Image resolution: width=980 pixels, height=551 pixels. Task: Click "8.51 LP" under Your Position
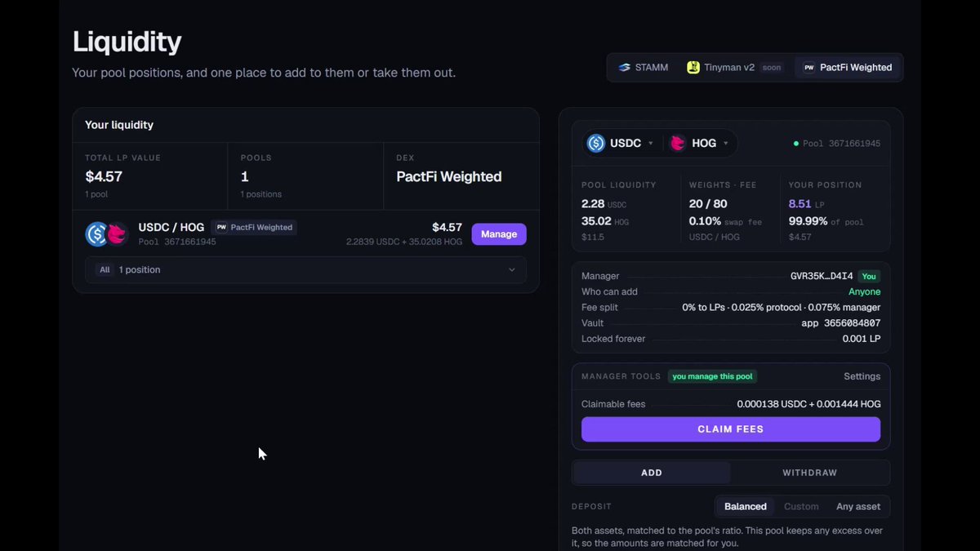tap(806, 204)
